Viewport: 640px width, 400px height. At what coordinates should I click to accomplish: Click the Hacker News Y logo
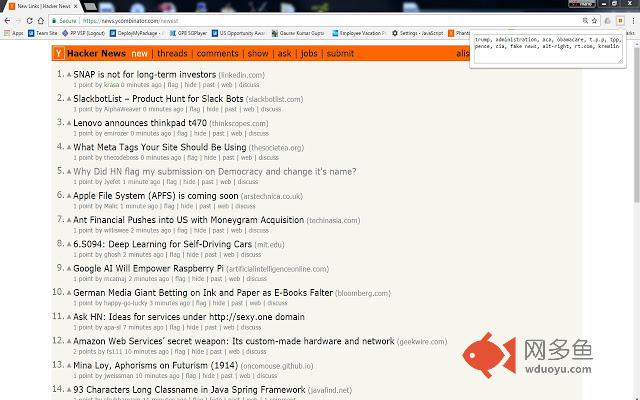(x=59, y=53)
